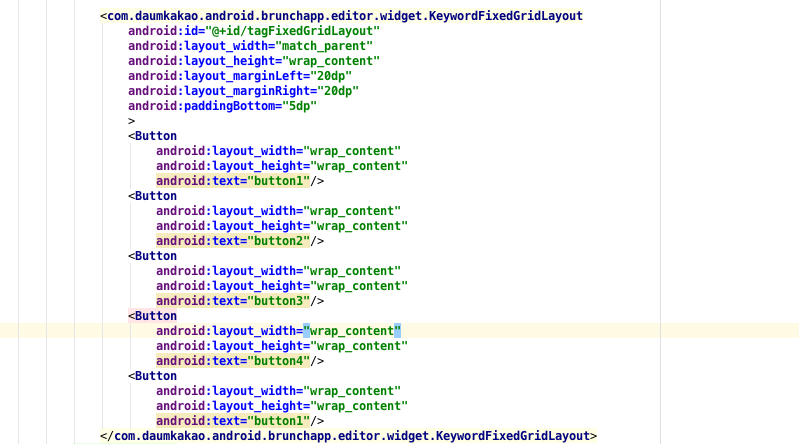Click the closing KeywordFixedGridLayout tag

349,436
